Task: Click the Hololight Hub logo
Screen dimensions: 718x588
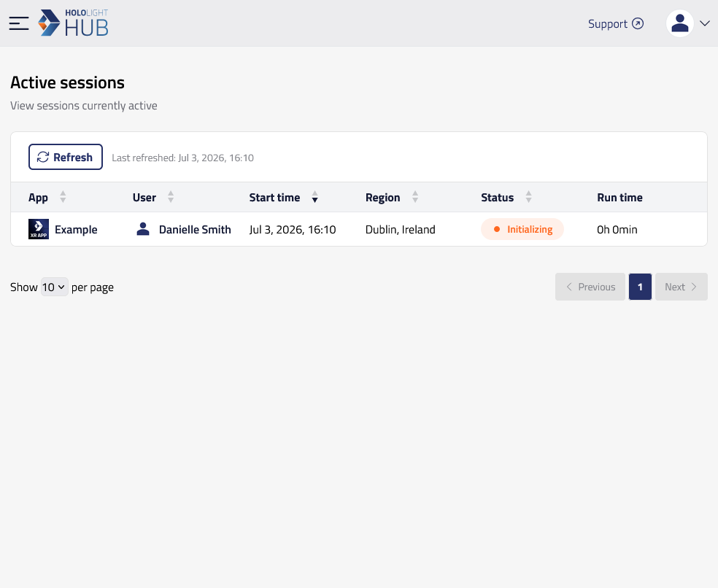Action: (x=73, y=23)
